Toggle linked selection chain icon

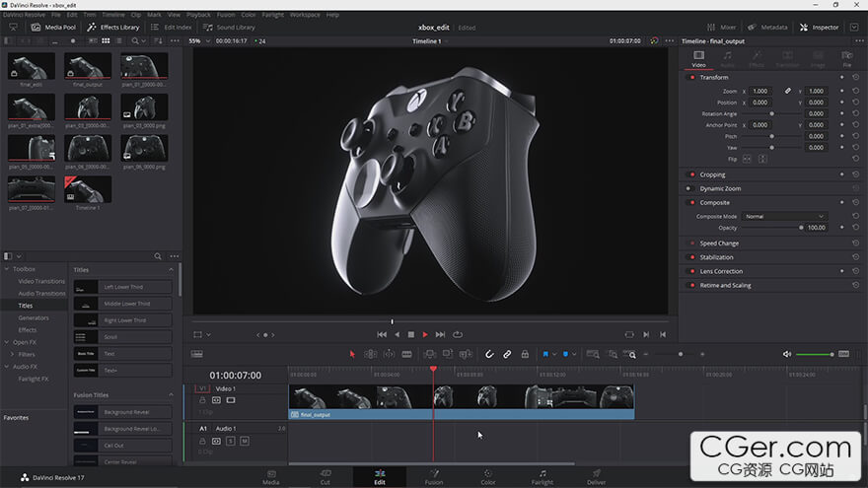(507, 354)
